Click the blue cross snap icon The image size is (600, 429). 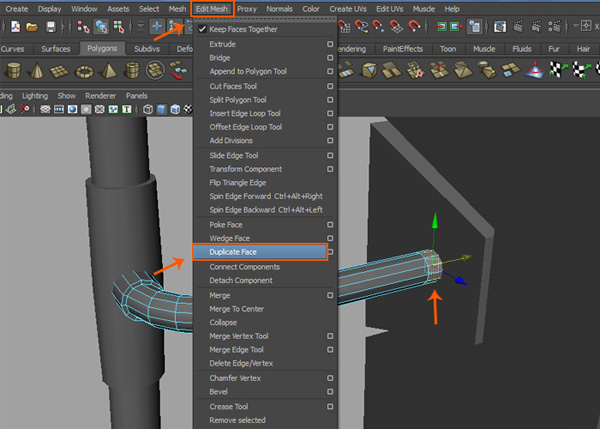coord(157,26)
